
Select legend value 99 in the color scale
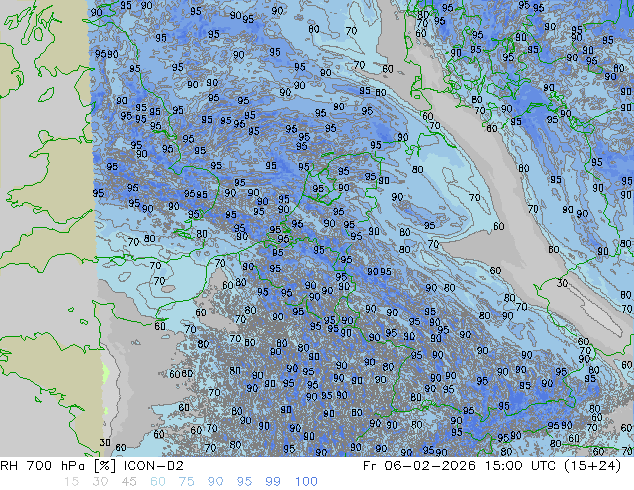tap(273, 482)
